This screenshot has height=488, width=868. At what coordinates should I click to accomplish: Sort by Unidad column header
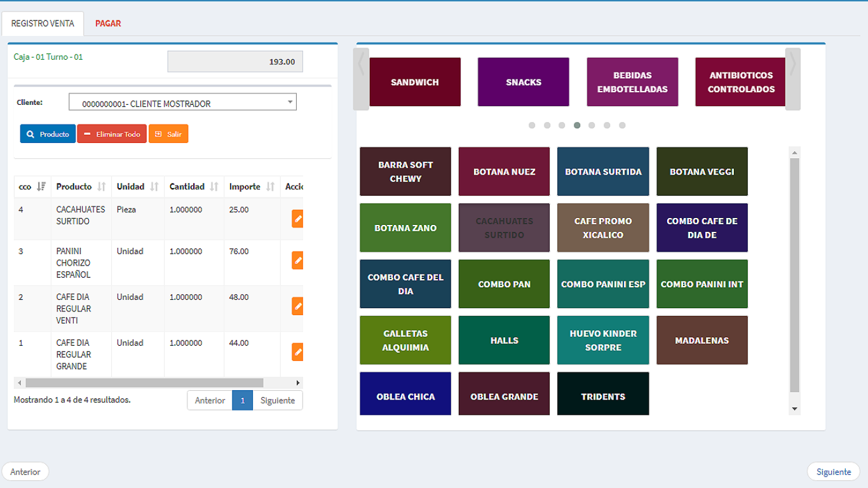click(131, 187)
